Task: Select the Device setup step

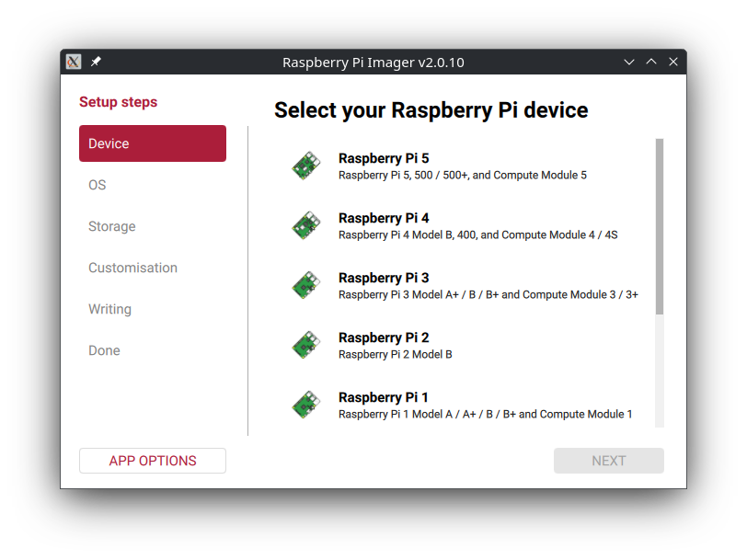Action: 153,143
